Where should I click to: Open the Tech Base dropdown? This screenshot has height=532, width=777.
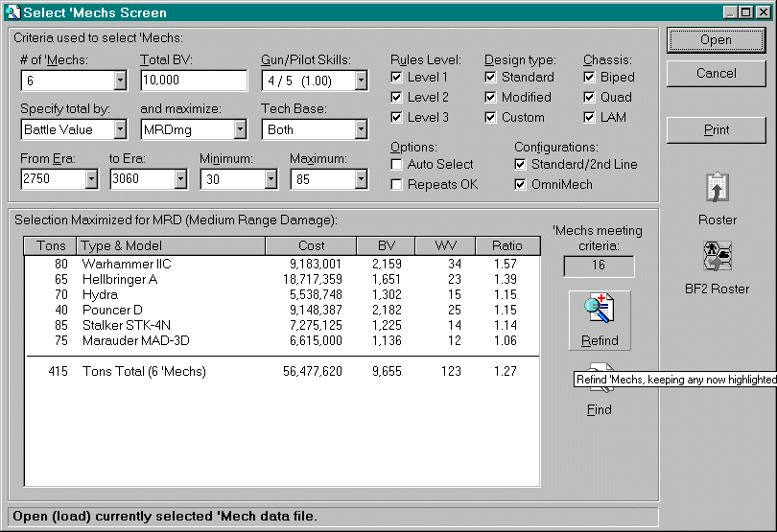tap(361, 129)
